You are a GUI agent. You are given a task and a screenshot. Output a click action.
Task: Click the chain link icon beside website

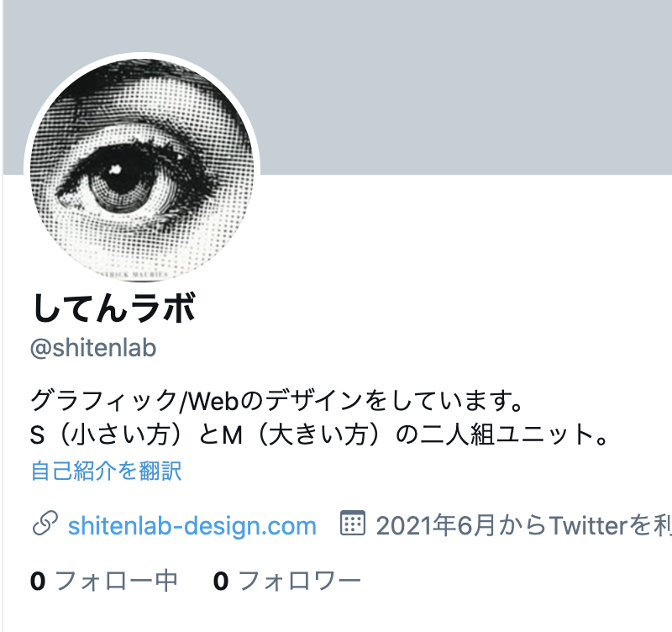click(x=45, y=524)
